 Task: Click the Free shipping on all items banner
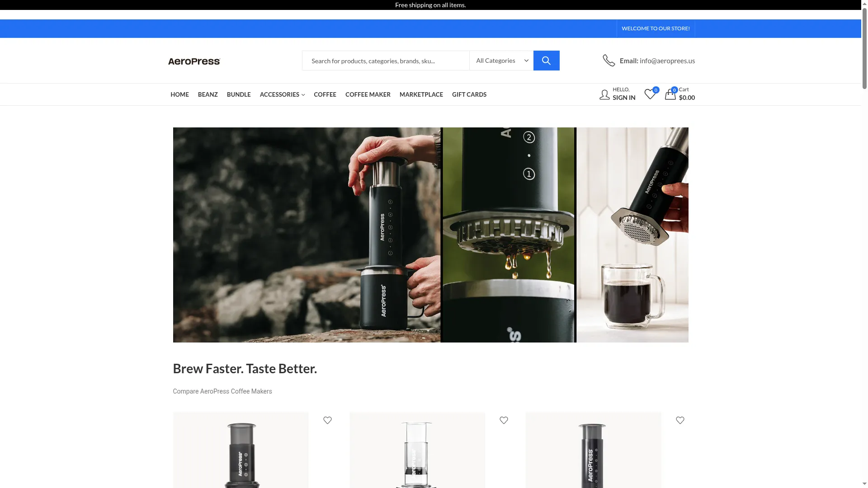(x=430, y=5)
